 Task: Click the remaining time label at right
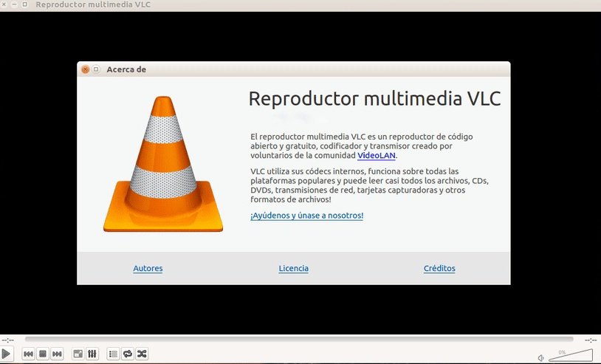[591, 340]
